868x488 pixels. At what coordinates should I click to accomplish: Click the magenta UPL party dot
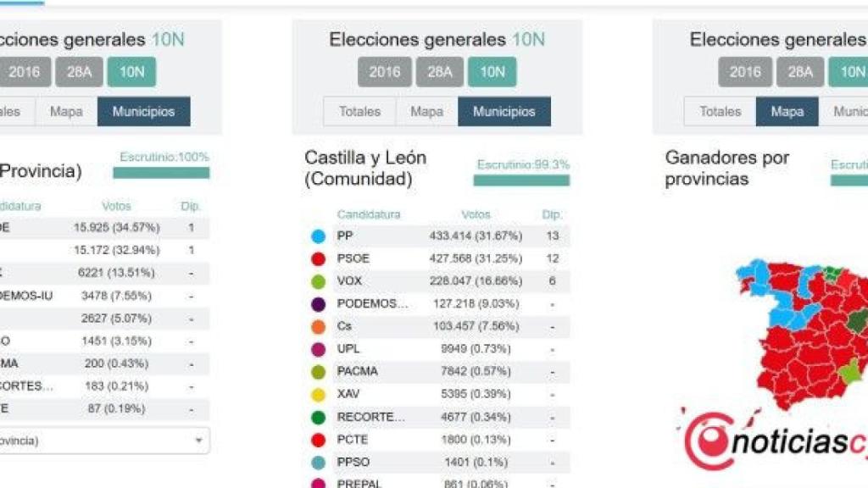(x=320, y=347)
